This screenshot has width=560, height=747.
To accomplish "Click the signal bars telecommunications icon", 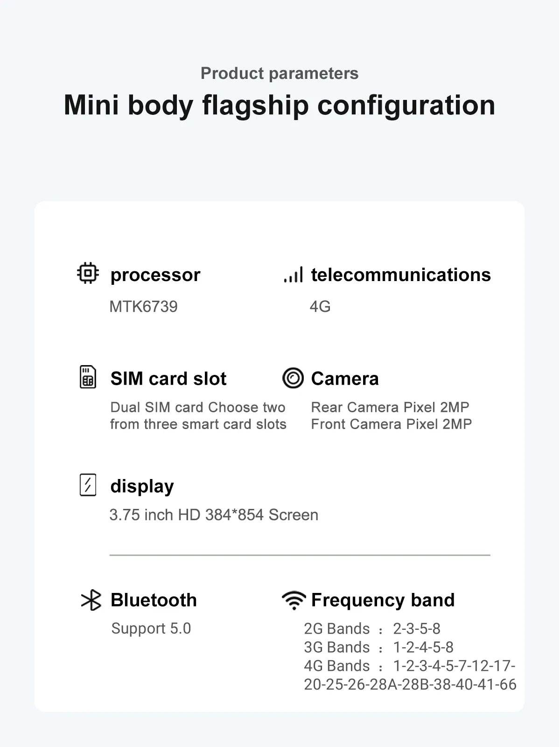I will 294,275.
